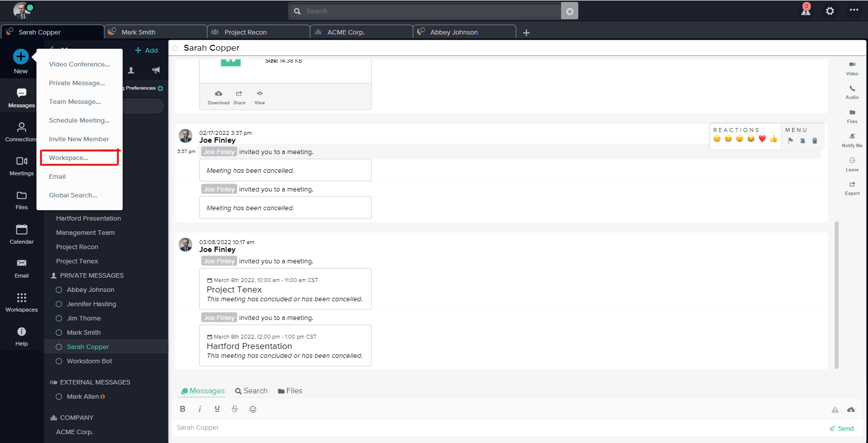868x443 pixels.
Task: Click the alert triangle icon in composer
Action: tap(835, 410)
